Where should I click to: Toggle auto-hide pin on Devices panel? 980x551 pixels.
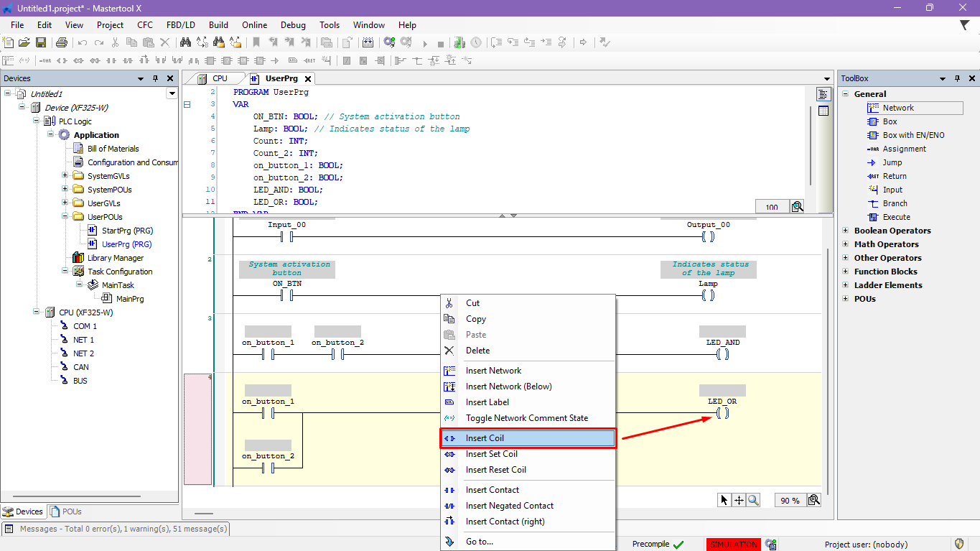point(155,78)
